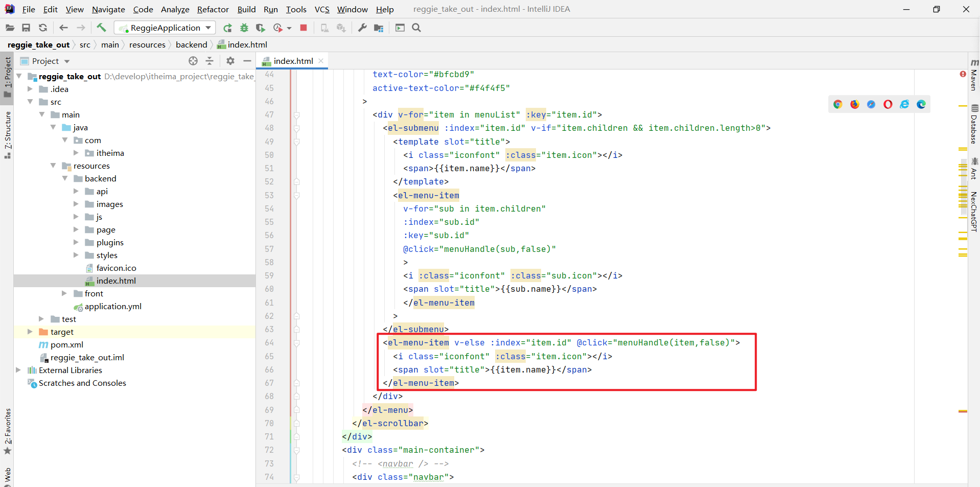Run with coverage shield icon
The height and width of the screenshot is (487, 980).
click(x=261, y=28)
